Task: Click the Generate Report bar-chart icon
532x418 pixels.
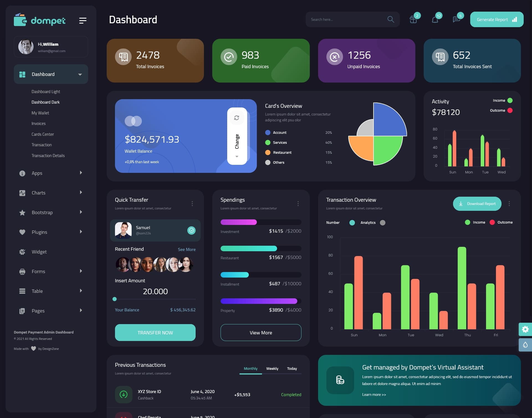Action: coord(515,19)
